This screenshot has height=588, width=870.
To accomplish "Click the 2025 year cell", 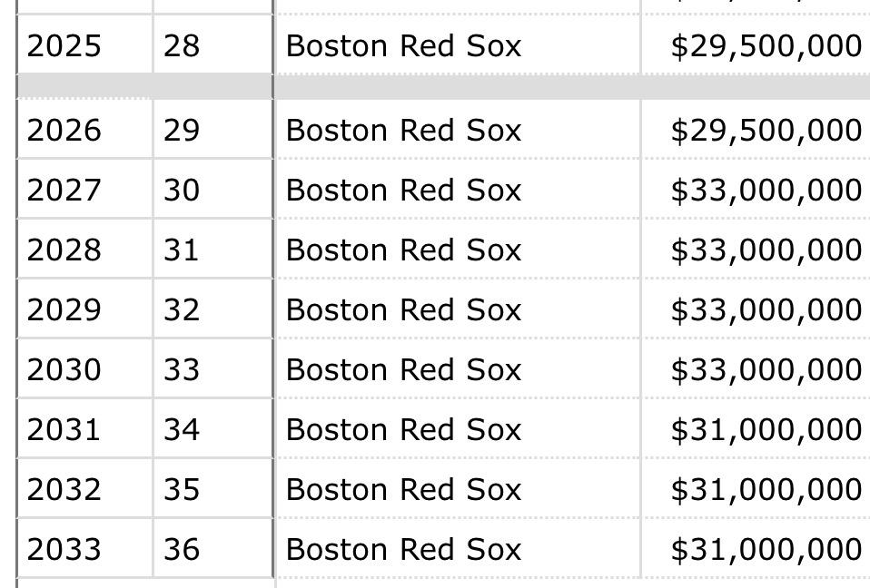I will [x=84, y=44].
